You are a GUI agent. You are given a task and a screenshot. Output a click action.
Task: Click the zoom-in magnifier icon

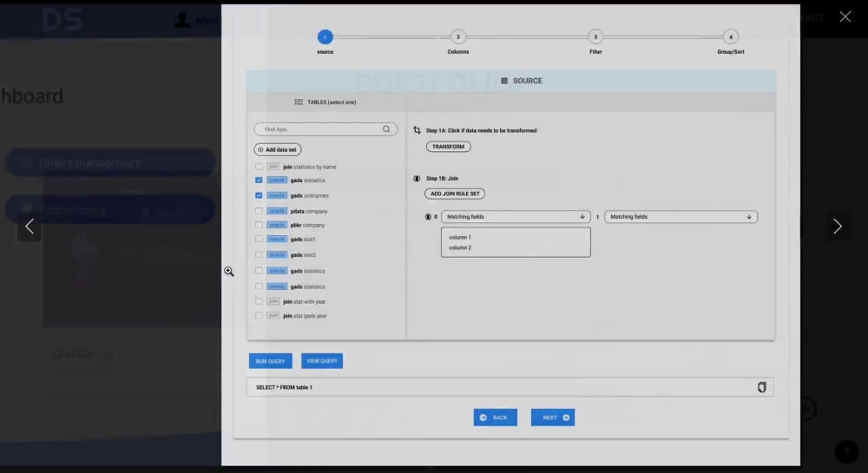click(x=228, y=271)
